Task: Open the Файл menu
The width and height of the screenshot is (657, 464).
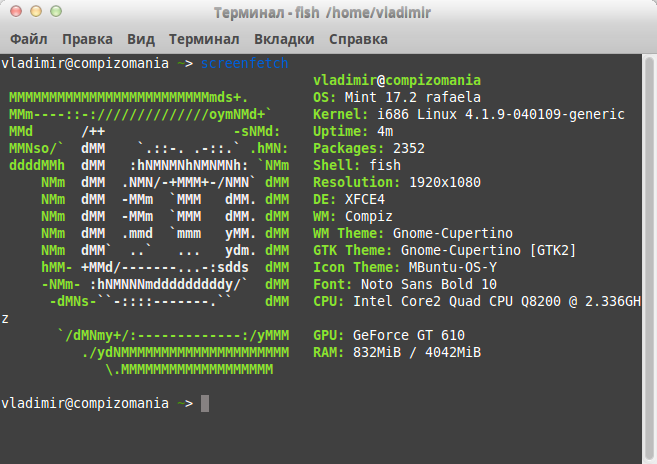Action: [x=28, y=39]
